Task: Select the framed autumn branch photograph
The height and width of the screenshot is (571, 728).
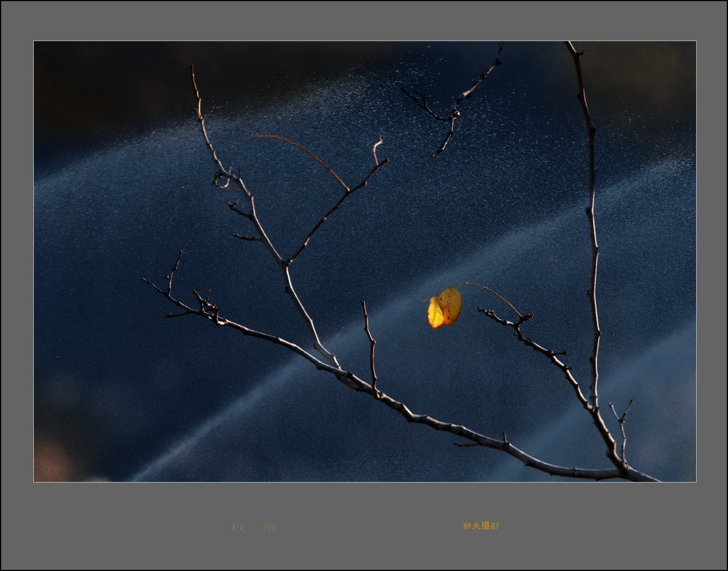Action: click(x=365, y=261)
